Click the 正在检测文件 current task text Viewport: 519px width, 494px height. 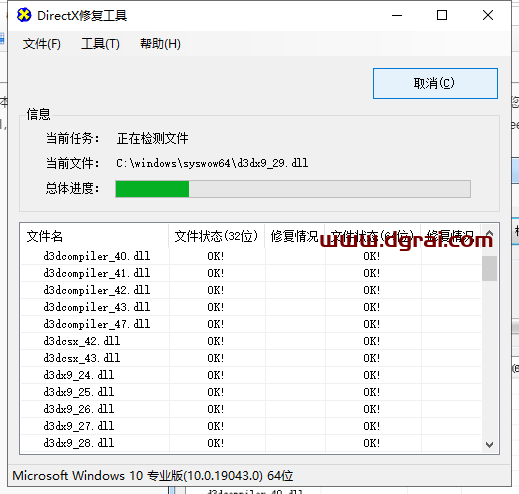click(x=152, y=138)
